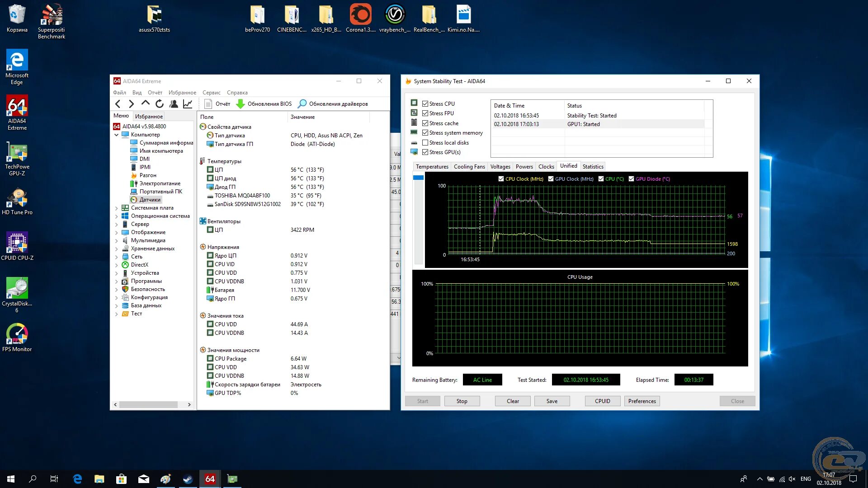
Task: Toggle the GPU Diode (°C) legend checkbox
Action: click(x=632, y=178)
